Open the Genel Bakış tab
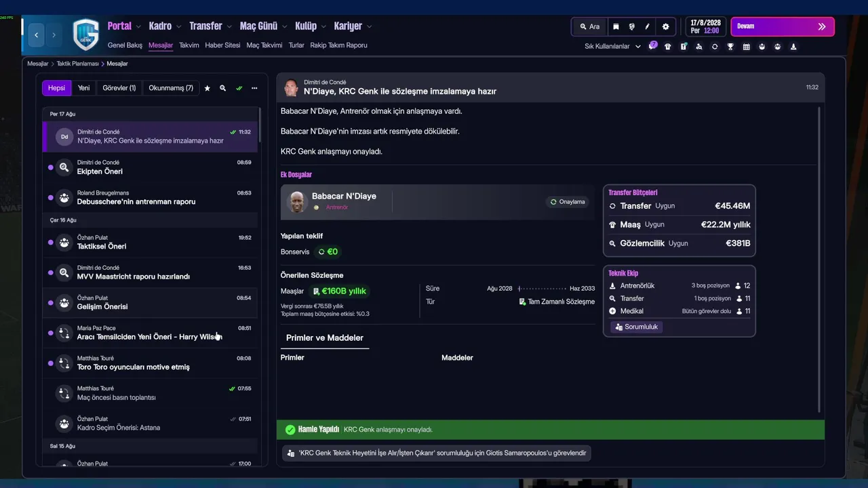Screen dimensions: 868x488 (125, 45)
